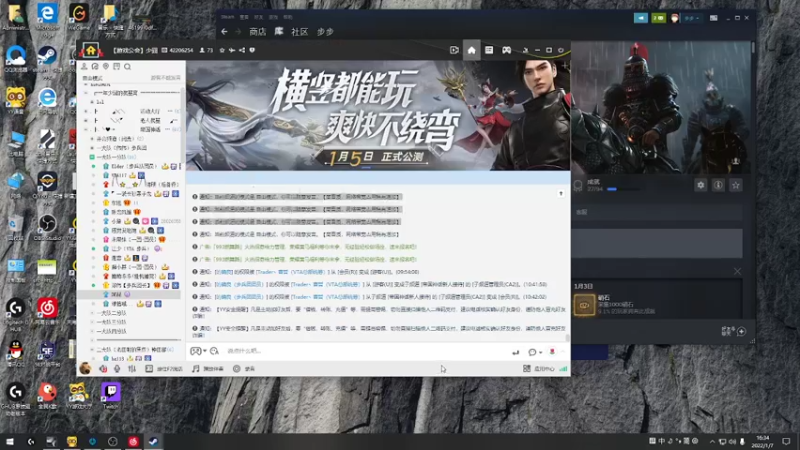Toggle the YY microphone icon
Screen dimensions: 800x450
click(117, 368)
